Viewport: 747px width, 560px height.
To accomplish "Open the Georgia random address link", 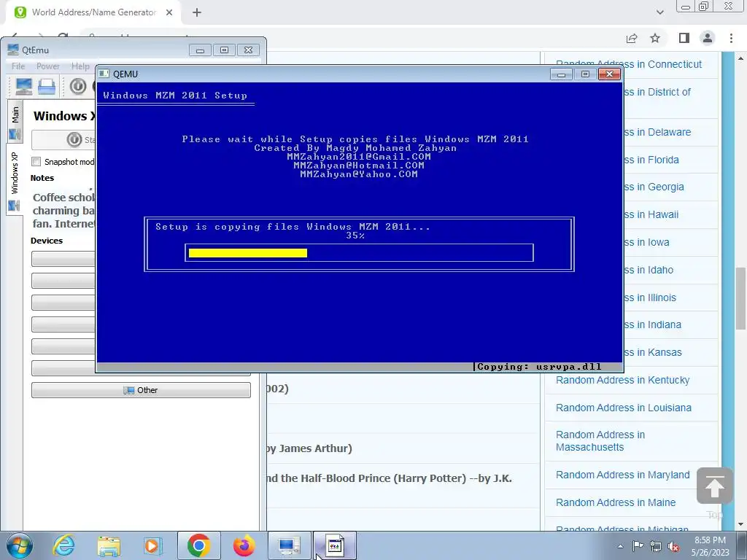I will pyautogui.click(x=654, y=187).
